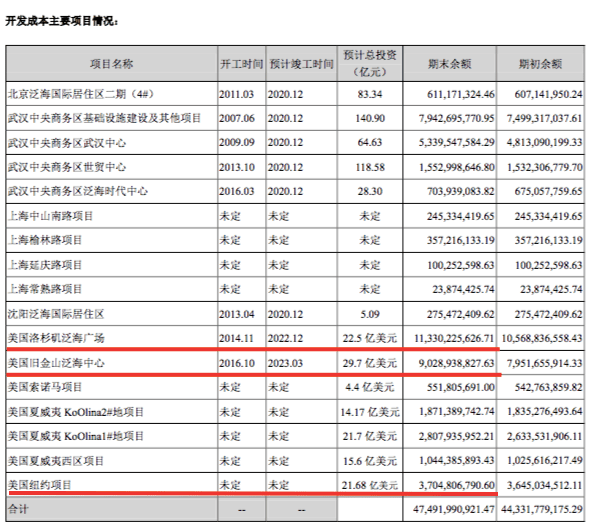Click the 美国纽约项目 project name

40,485
